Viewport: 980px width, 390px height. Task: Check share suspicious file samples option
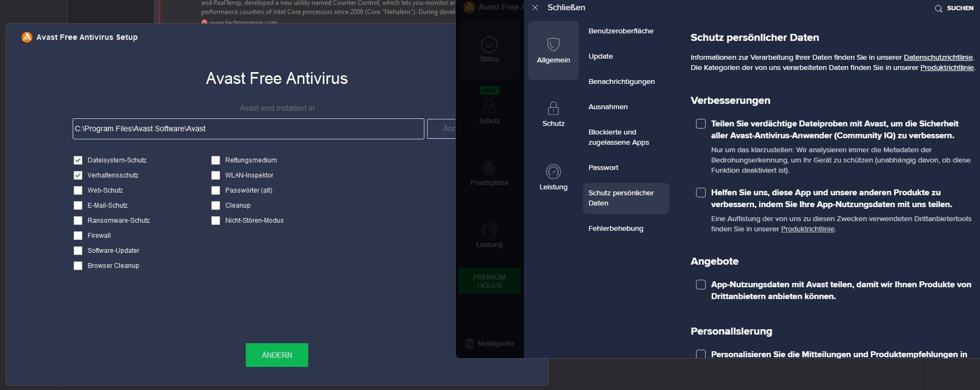[x=701, y=124]
